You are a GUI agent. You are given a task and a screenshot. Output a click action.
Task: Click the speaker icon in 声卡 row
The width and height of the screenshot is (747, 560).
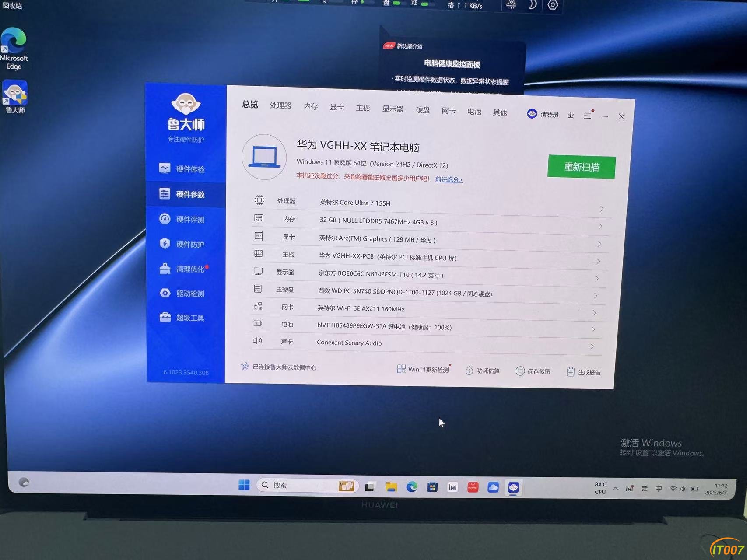[257, 340]
